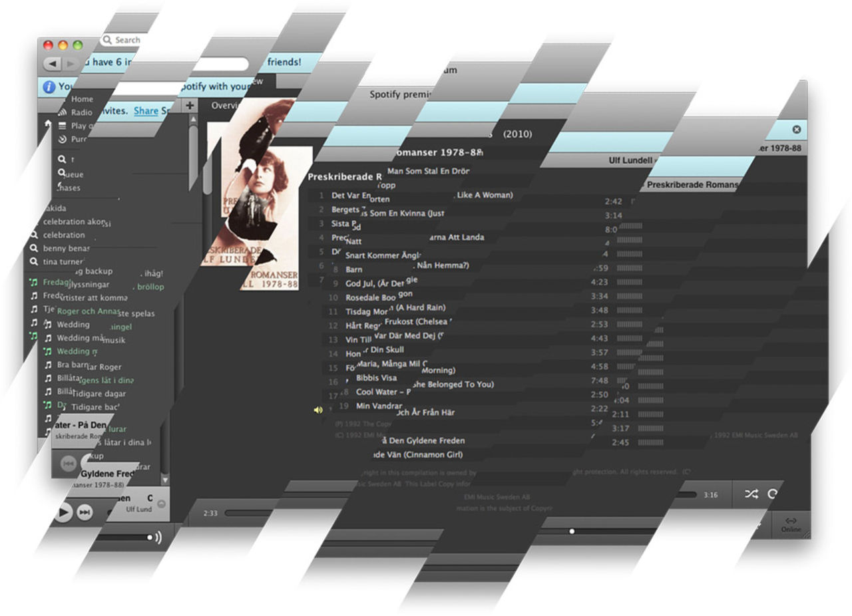Follow the Share link in the invites banner

145,110
